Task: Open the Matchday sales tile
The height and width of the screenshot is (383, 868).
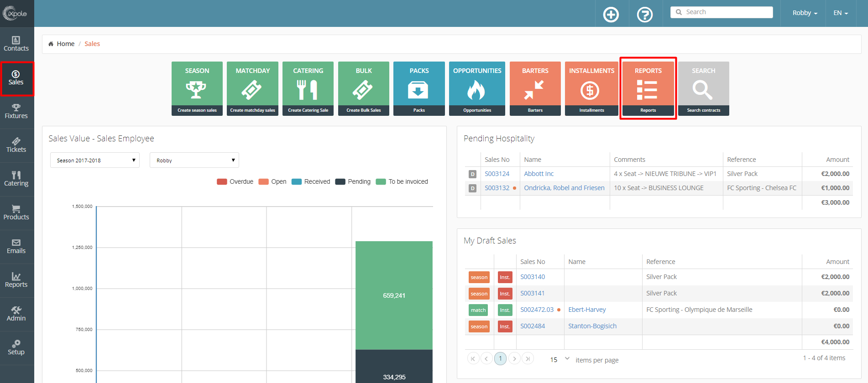Action: coord(252,88)
